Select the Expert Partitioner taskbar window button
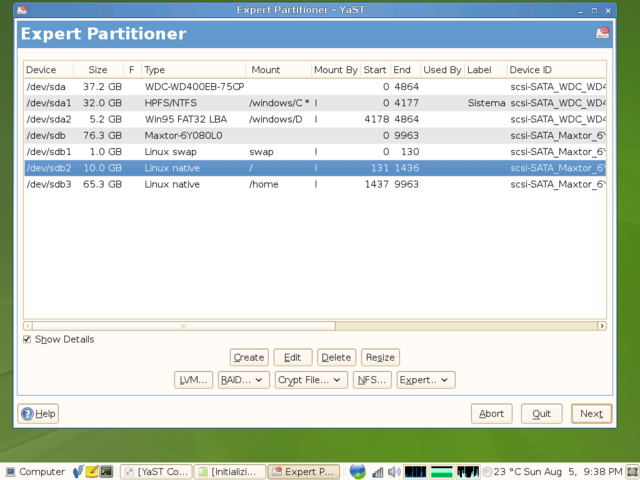 (x=304, y=472)
